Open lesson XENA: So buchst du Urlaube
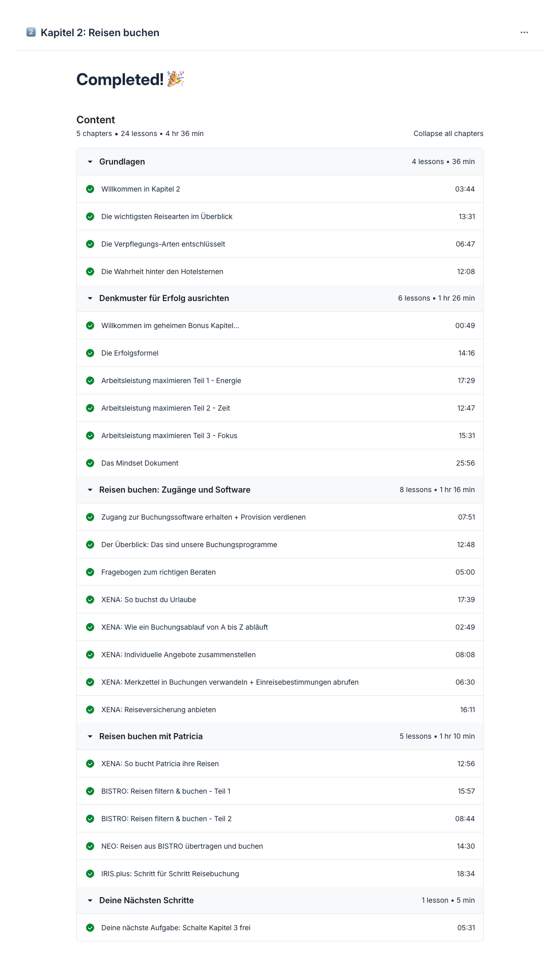The image size is (560, 972). [x=280, y=600]
